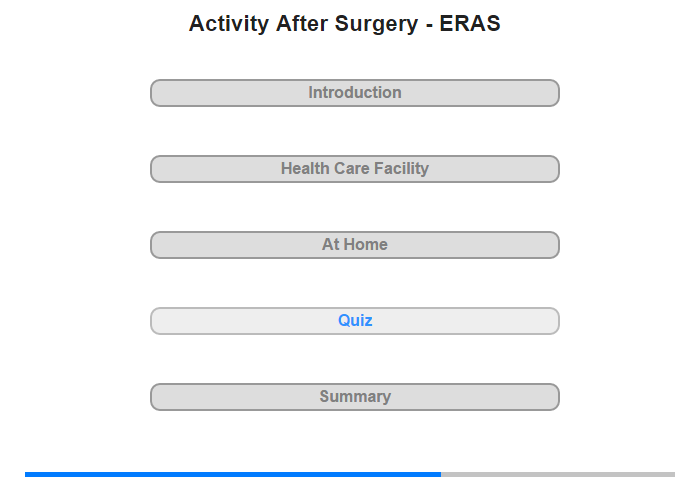This screenshot has height=480, width=700.
Task: Click the word ERAS in the title
Action: click(470, 23)
